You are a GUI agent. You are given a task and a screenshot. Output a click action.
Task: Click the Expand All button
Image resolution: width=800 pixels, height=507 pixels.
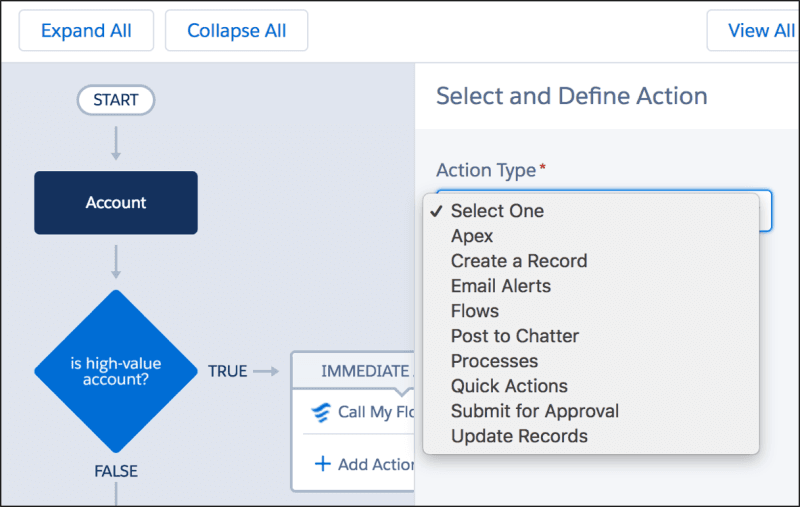pos(86,31)
